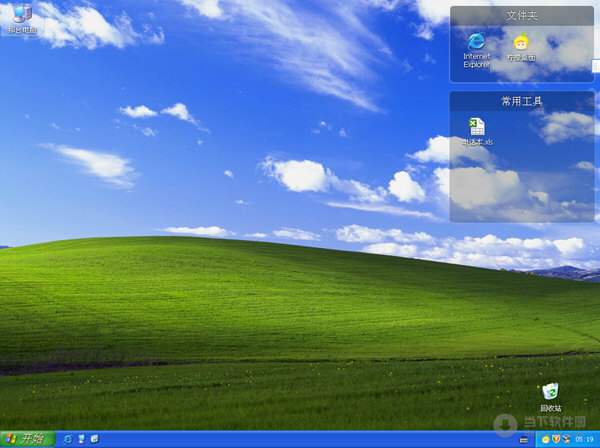Click the third quick launch icon
This screenshot has height=448, width=600.
click(x=95, y=439)
